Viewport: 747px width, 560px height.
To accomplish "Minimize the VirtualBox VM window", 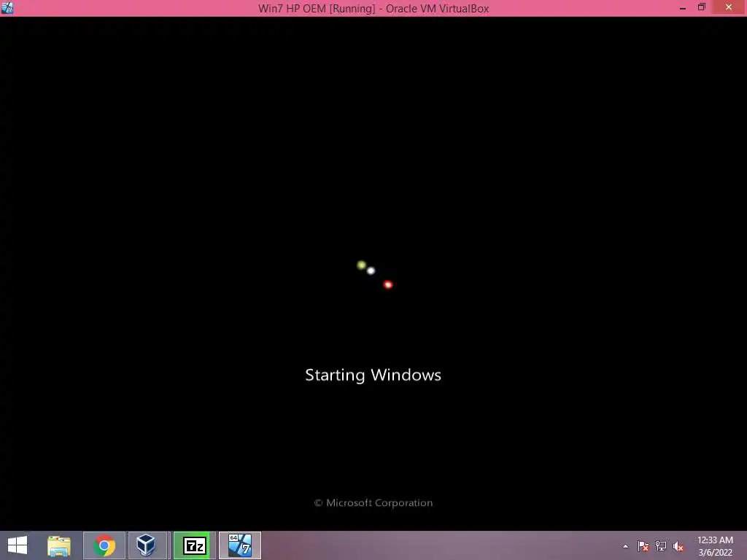I will tap(683, 8).
